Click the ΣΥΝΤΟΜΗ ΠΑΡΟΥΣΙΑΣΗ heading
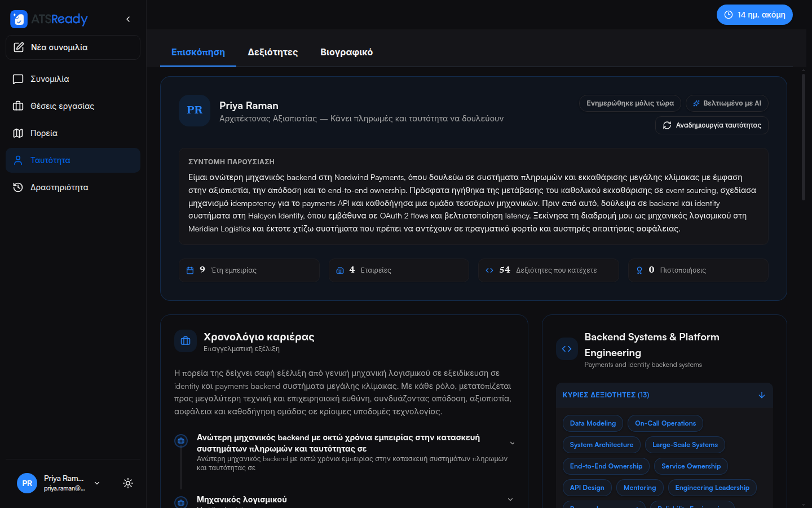 (x=231, y=162)
